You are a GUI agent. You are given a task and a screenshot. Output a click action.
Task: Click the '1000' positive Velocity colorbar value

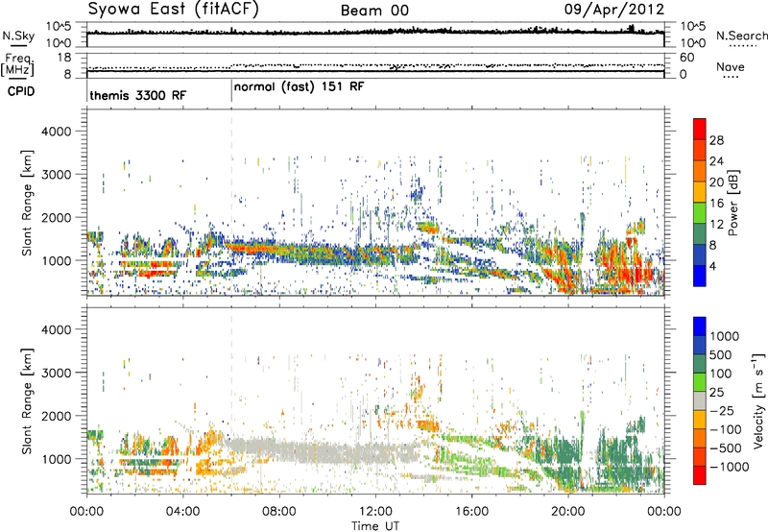[725, 336]
